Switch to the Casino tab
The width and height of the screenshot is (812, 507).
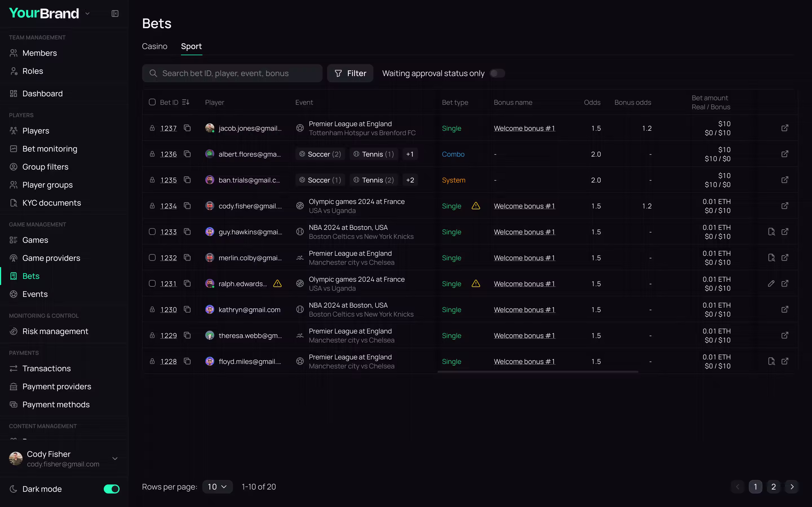(154, 46)
